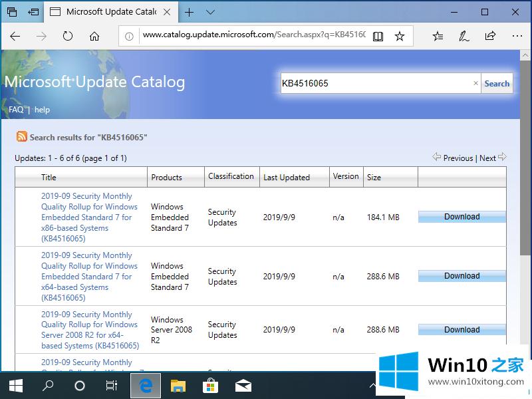Open Edge Settings and more menu
532x399 pixels.
(517, 36)
